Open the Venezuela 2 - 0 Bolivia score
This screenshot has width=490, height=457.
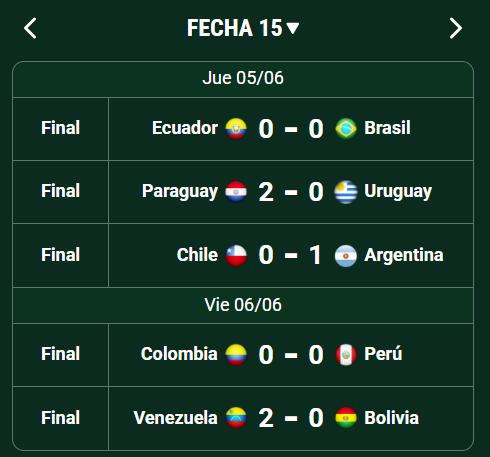[291, 418]
